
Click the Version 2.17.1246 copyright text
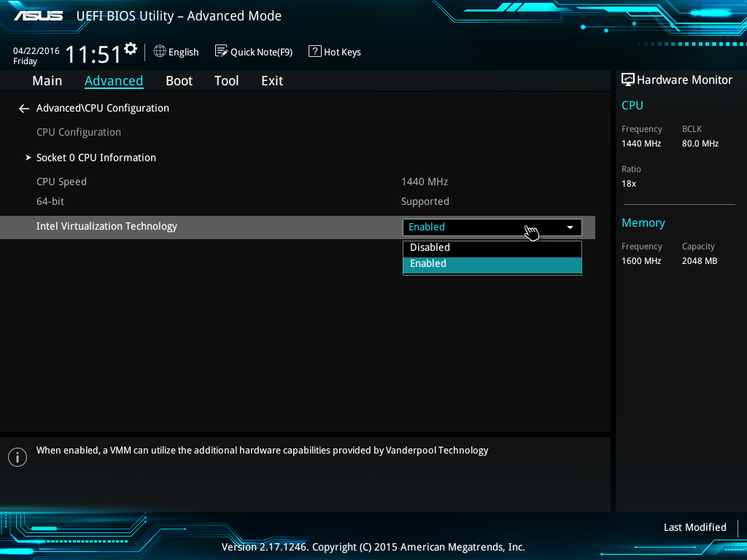(373, 547)
